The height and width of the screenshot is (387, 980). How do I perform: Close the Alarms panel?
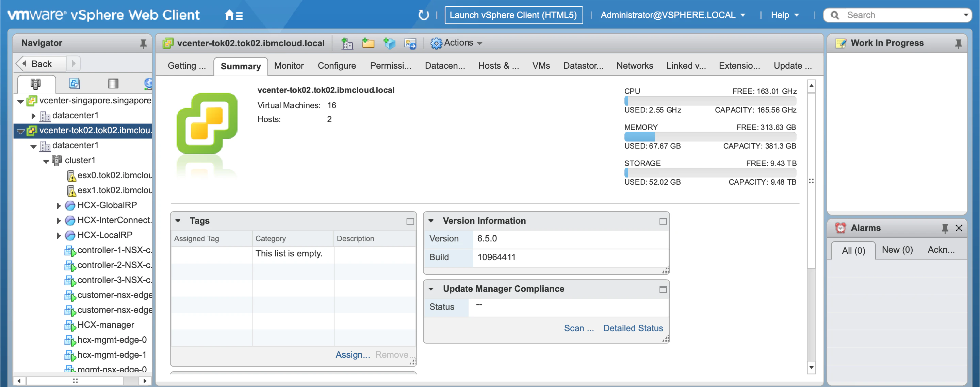pyautogui.click(x=959, y=228)
